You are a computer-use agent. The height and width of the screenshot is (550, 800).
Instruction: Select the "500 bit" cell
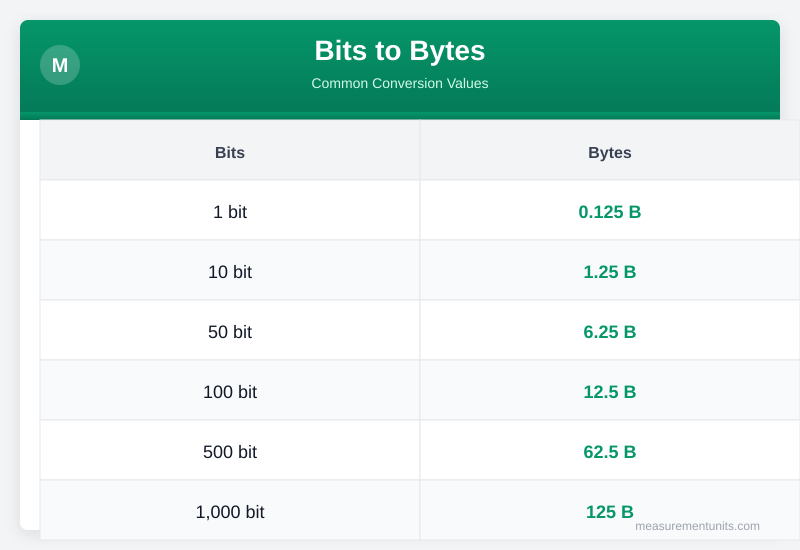tap(230, 452)
